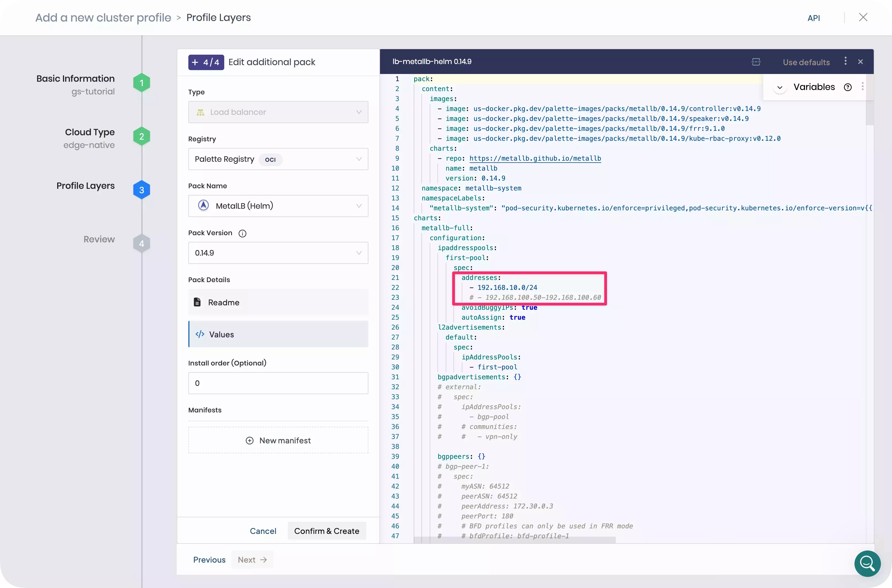
Task: Open the API view top right
Action: point(814,17)
